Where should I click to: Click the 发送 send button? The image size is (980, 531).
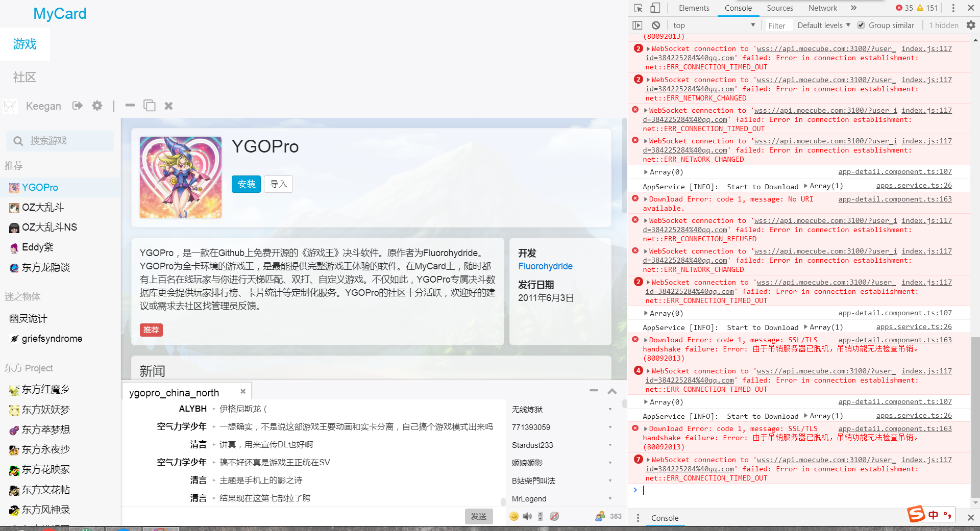point(479,516)
